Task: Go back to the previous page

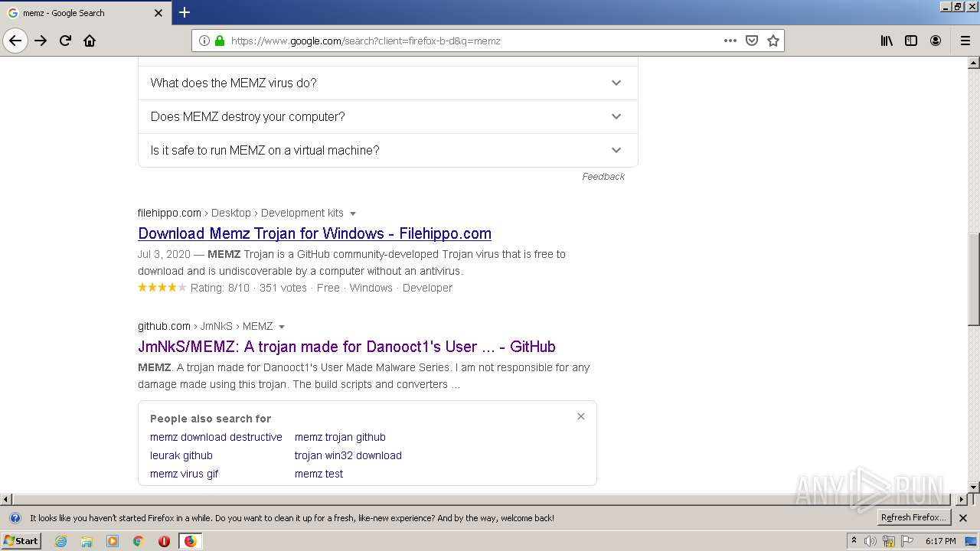Action: [x=15, y=41]
